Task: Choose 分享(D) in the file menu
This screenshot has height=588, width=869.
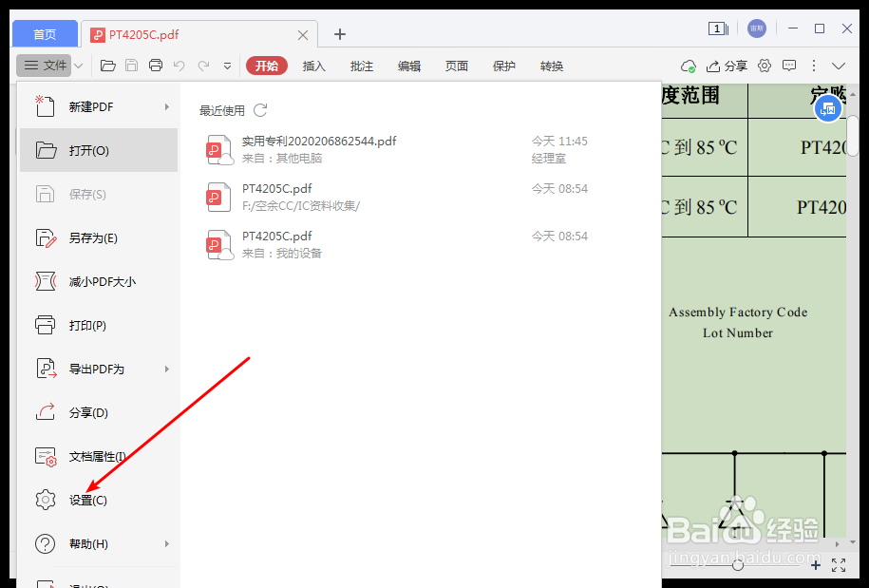Action: (99, 412)
